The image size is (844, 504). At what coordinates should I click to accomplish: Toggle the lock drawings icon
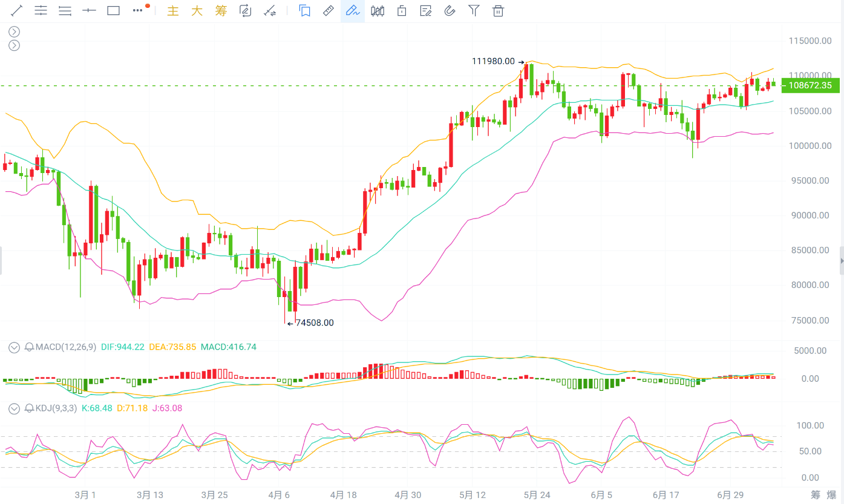coord(401,10)
